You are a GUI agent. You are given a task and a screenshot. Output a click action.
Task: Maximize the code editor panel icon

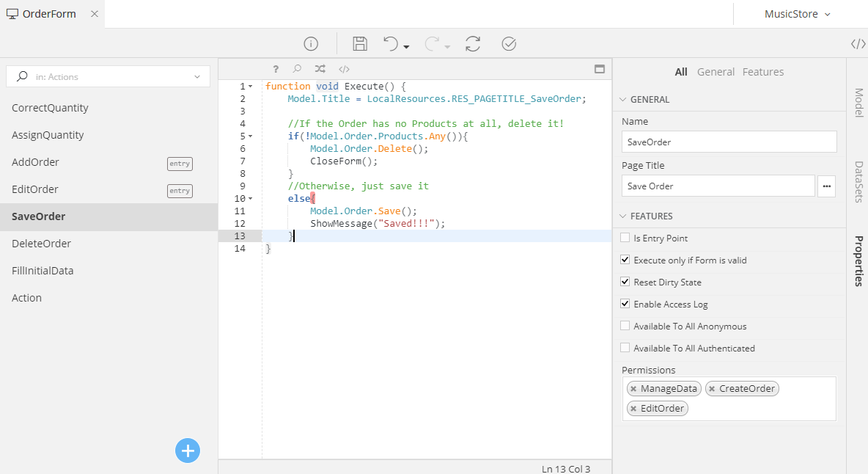coord(599,69)
